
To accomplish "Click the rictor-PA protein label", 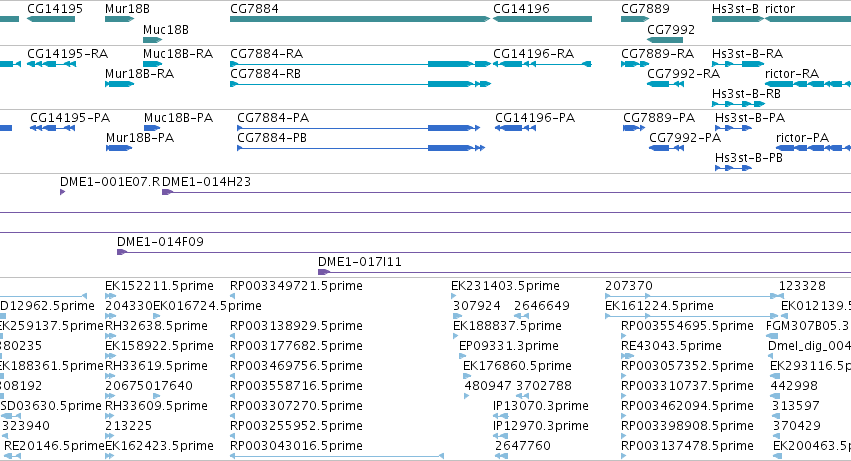I will 802,138.
